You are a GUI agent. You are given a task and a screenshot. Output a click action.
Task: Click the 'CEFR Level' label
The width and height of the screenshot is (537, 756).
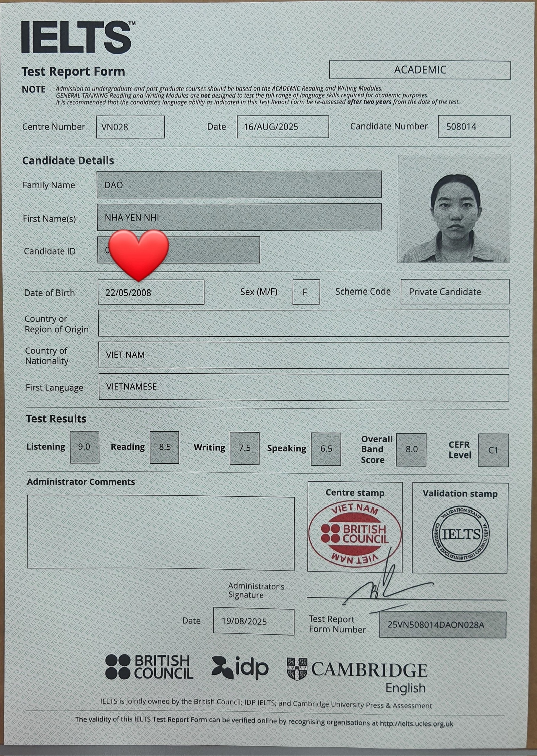(459, 450)
